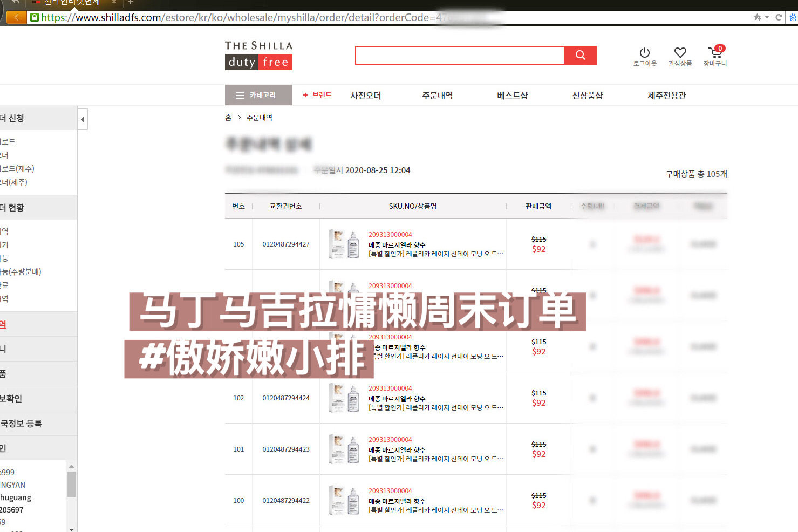The image size is (798, 532).
Task: Go to 홈 in the breadcrumb
Action: pyautogui.click(x=228, y=118)
